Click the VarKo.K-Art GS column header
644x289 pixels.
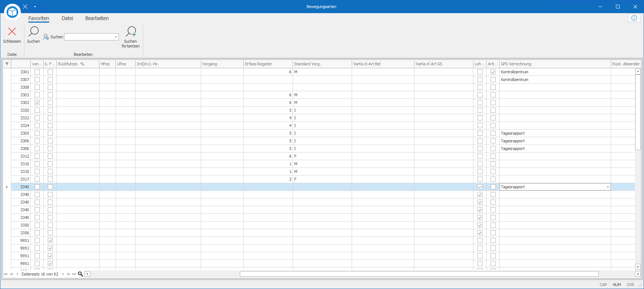[444, 64]
